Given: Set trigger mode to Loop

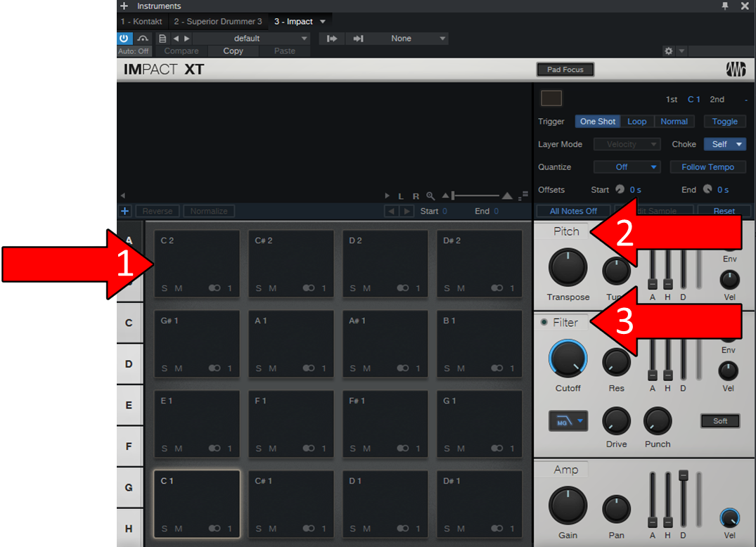Looking at the screenshot, I should [637, 122].
